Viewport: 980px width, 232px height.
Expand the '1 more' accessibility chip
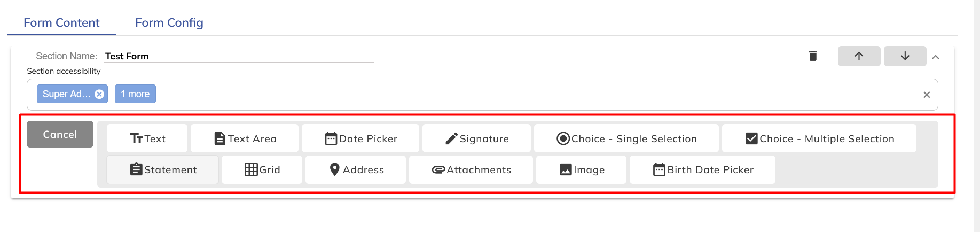[135, 94]
